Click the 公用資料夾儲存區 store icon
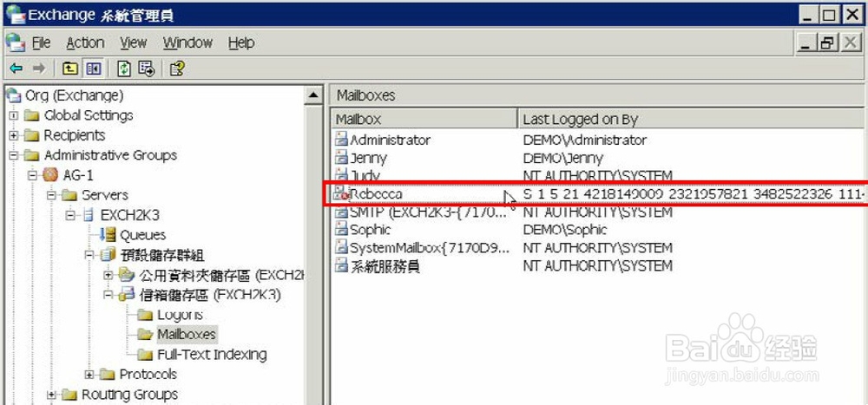Viewport: 868px width, 405px height. (127, 274)
